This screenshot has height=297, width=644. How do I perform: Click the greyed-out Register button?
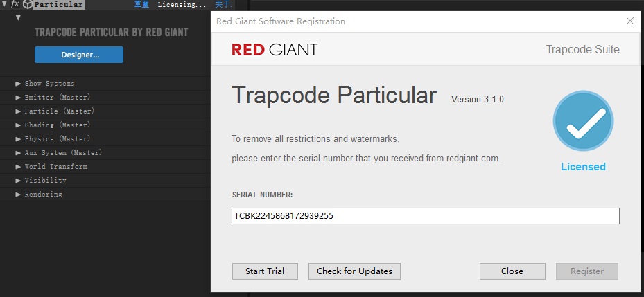coord(587,271)
